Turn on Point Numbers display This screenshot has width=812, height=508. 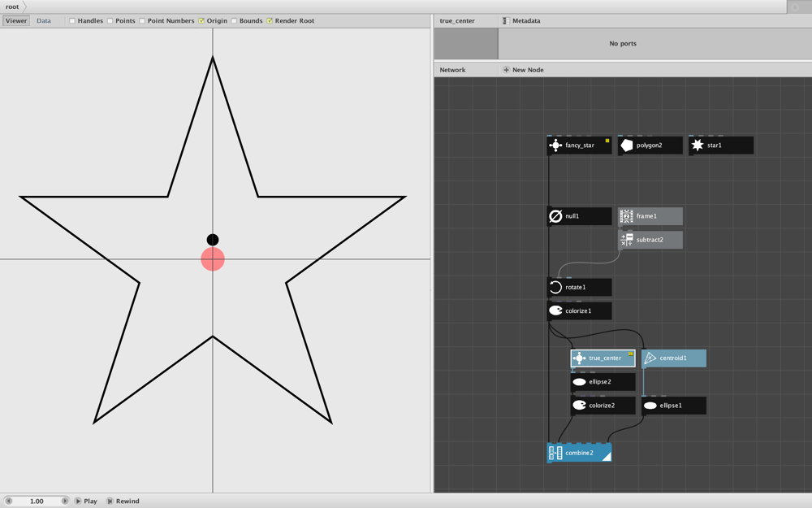(142, 21)
